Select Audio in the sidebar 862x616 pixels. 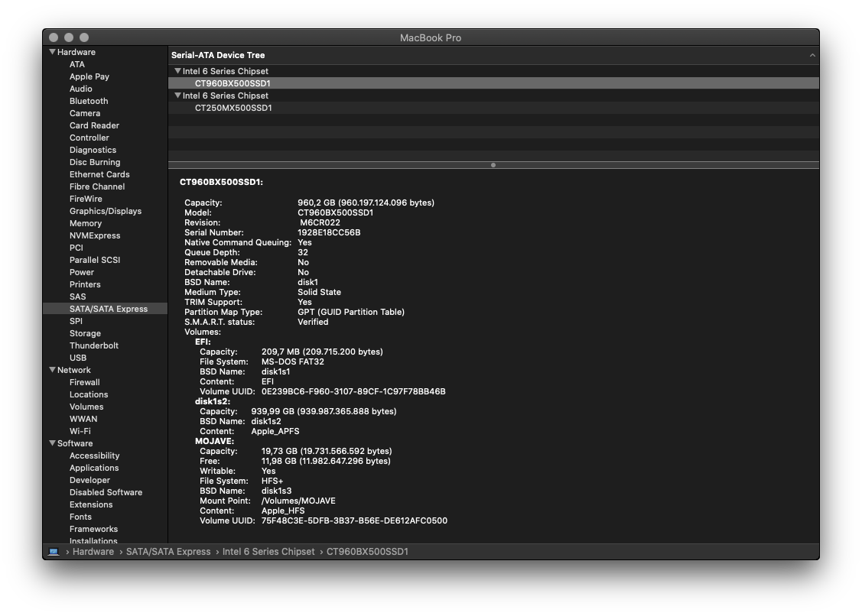tap(81, 89)
